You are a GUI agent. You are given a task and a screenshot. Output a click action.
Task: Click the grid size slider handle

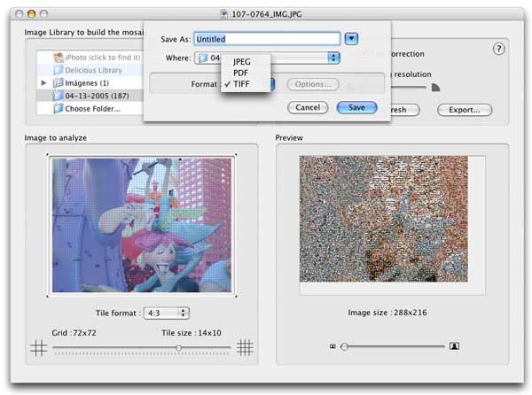pyautogui.click(x=180, y=348)
